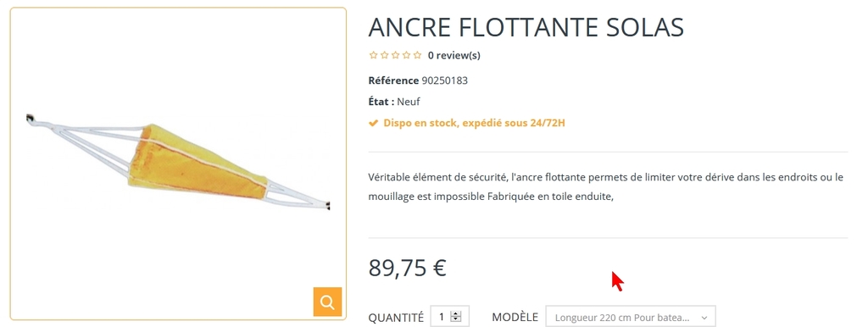The image size is (868, 327).
Task: Select the second review star
Action: (x=384, y=55)
